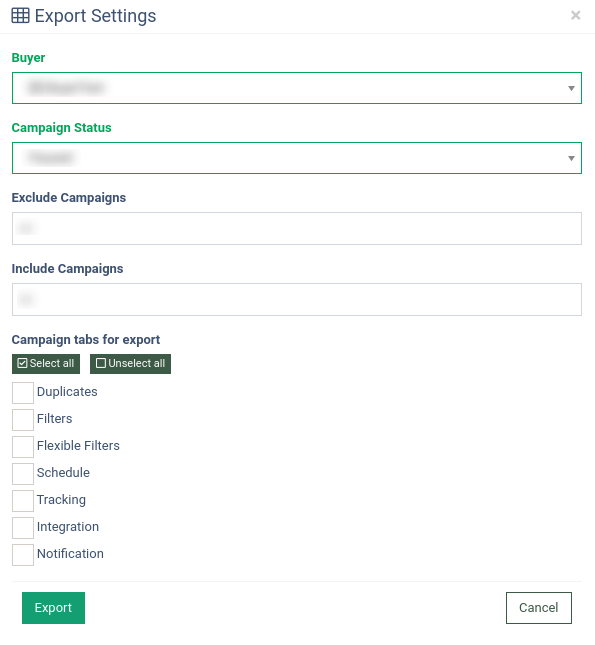The image size is (595, 645).
Task: Tick the Filters checkbox
Action: coord(23,420)
